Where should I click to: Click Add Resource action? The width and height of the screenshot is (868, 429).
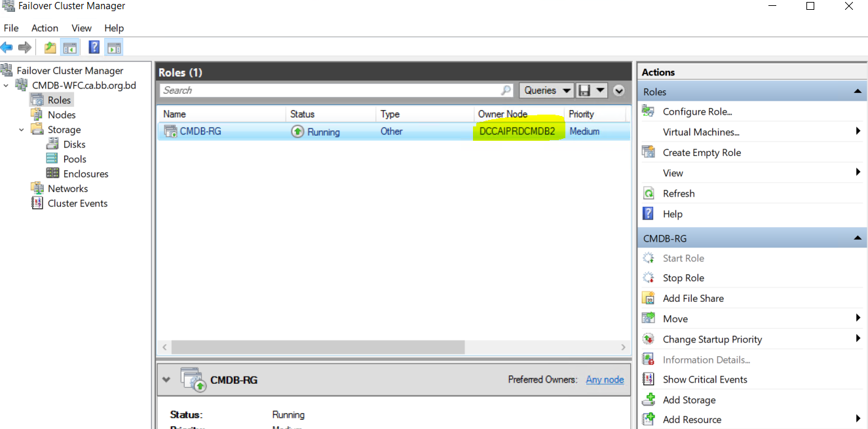tap(692, 419)
